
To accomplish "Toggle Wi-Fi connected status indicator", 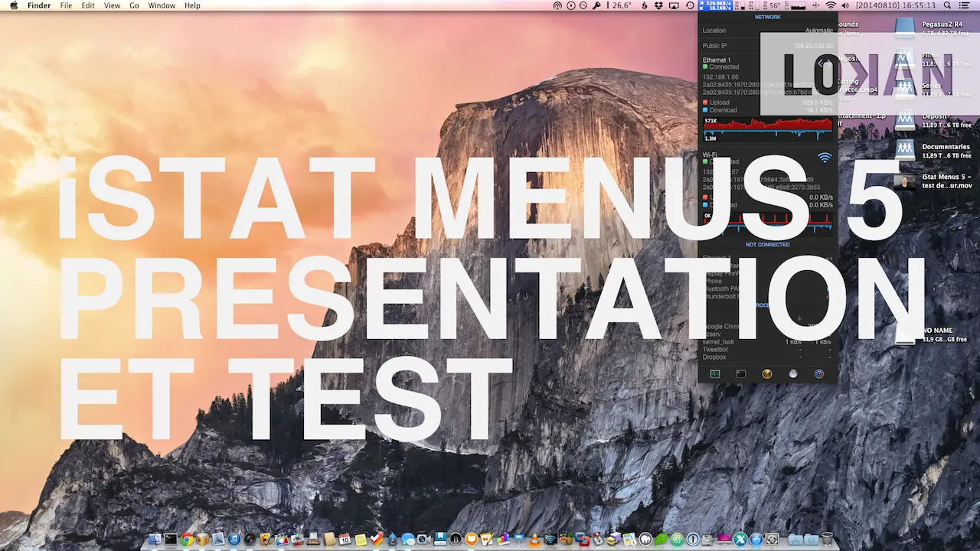I will [704, 161].
